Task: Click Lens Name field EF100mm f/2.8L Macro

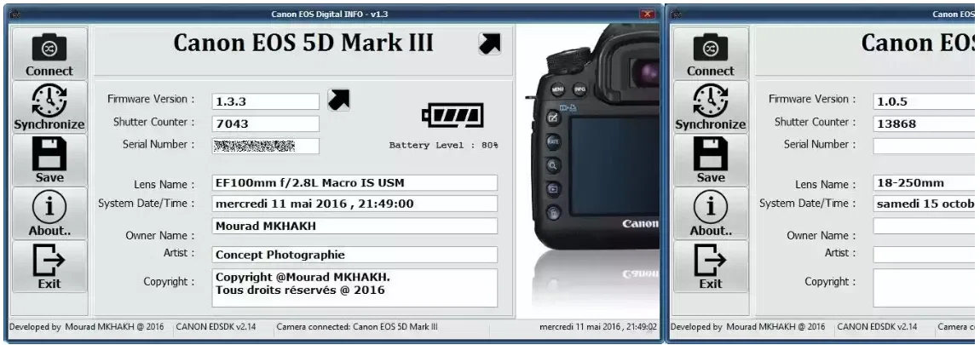Action: (x=355, y=183)
